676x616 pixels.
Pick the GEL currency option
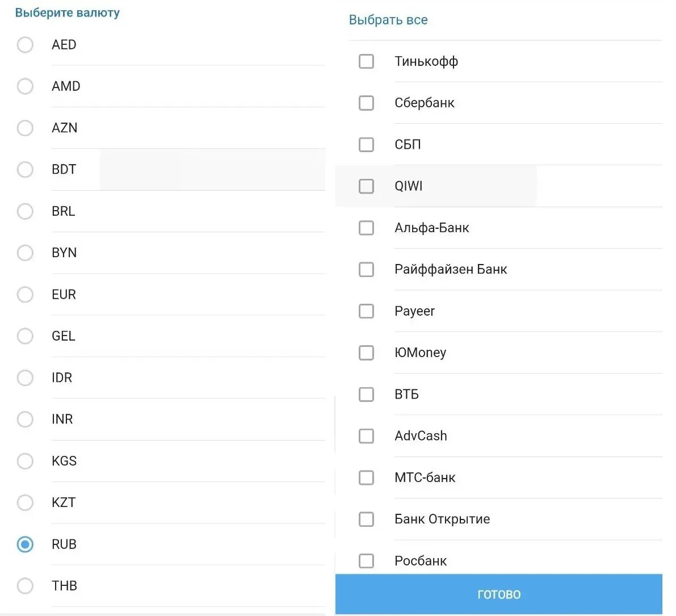pos(25,336)
